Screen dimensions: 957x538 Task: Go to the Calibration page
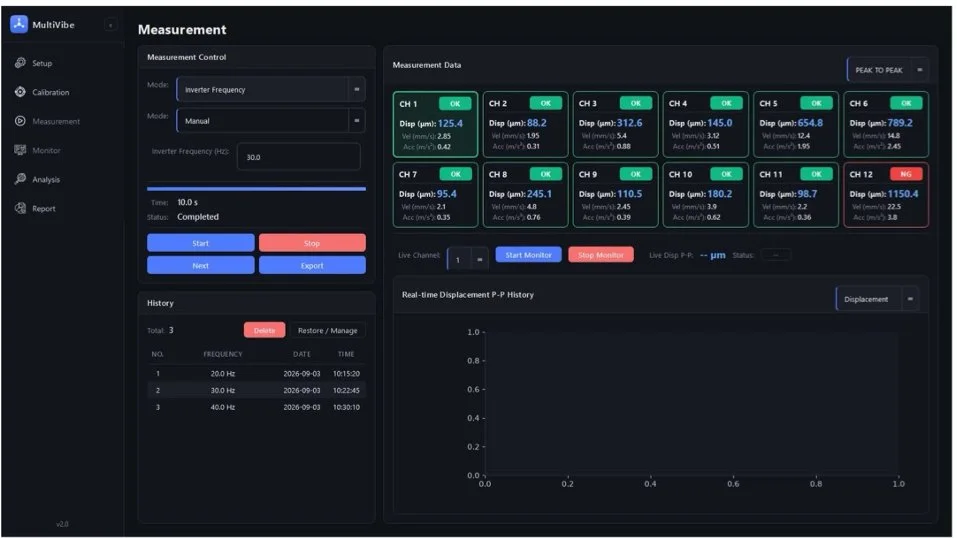point(51,92)
